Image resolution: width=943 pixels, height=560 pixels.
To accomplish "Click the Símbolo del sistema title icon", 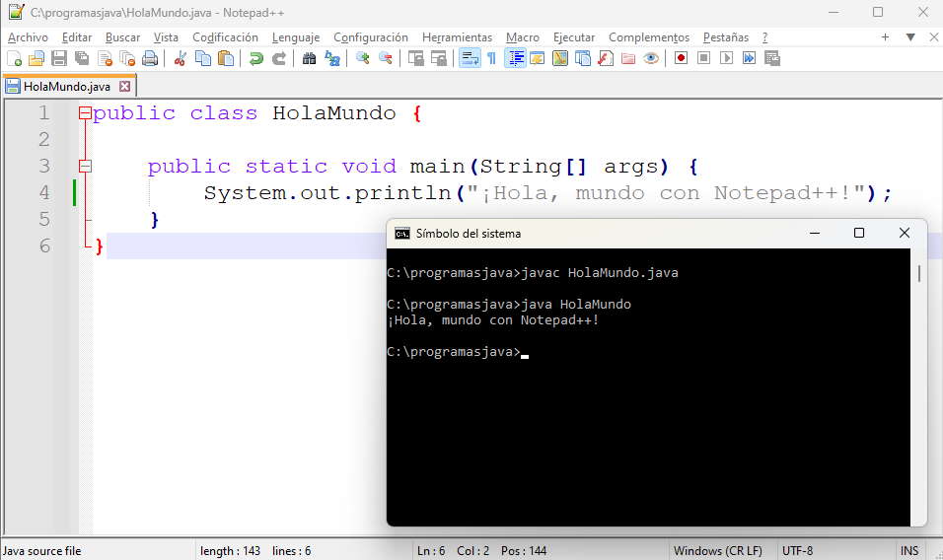I will [402, 233].
